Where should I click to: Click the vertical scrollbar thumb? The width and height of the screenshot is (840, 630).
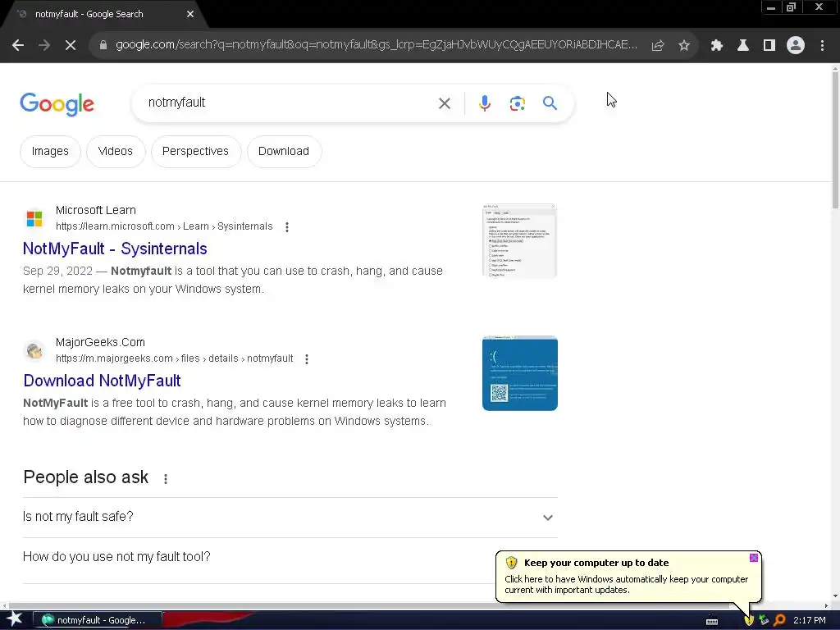[x=835, y=139]
